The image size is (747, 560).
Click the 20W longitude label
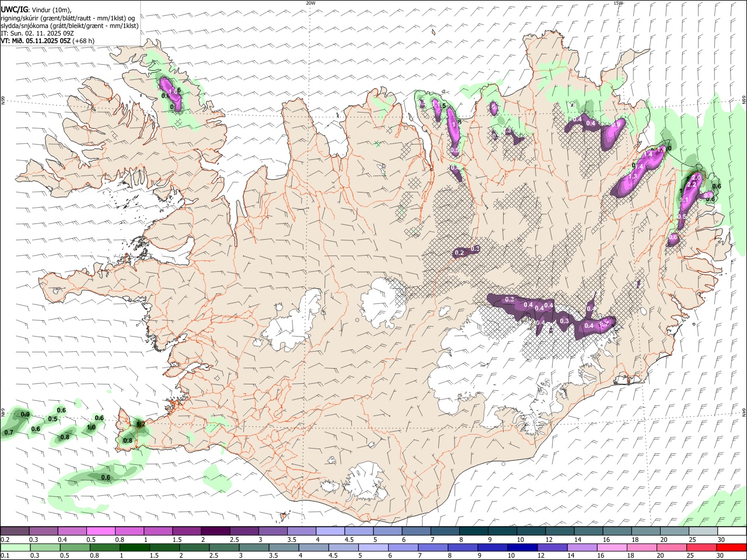(x=310, y=3)
